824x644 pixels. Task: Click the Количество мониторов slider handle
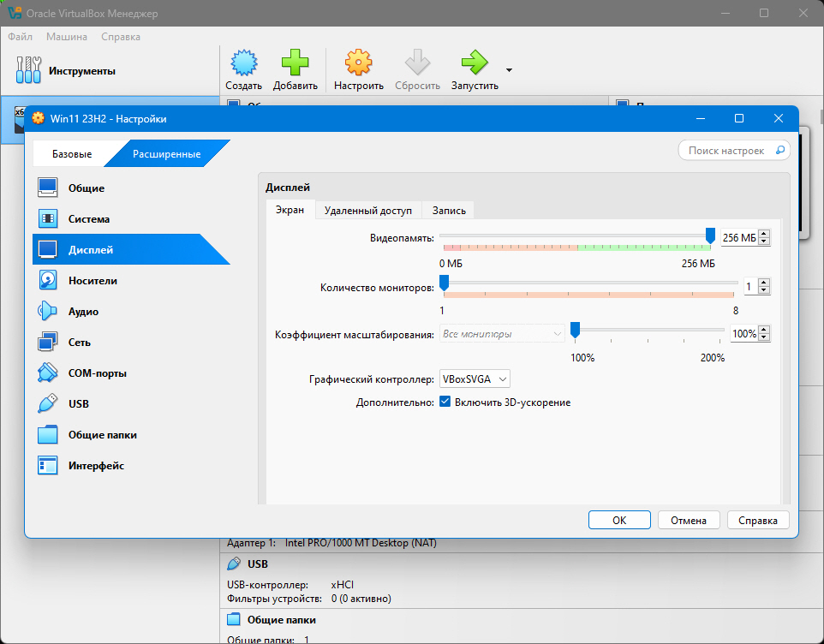444,283
